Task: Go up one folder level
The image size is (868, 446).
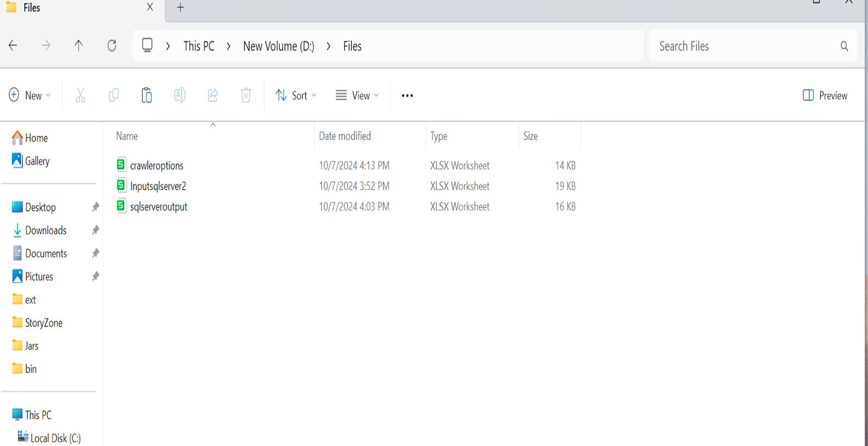Action: click(79, 46)
